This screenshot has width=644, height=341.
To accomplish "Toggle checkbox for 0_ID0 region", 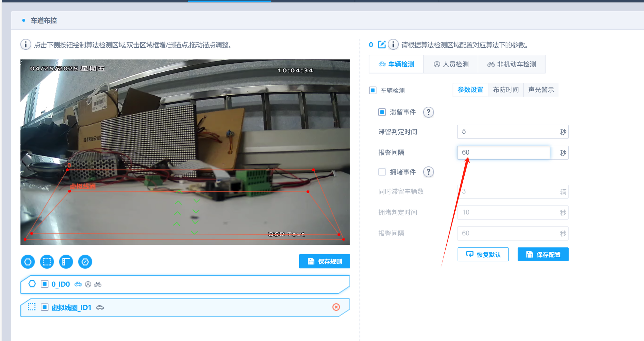I will coord(45,284).
